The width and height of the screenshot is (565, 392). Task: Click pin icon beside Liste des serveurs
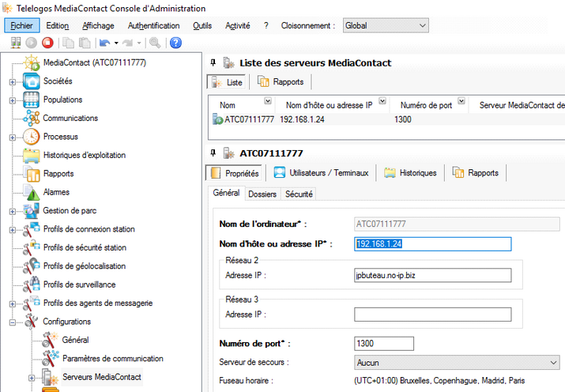click(x=213, y=63)
